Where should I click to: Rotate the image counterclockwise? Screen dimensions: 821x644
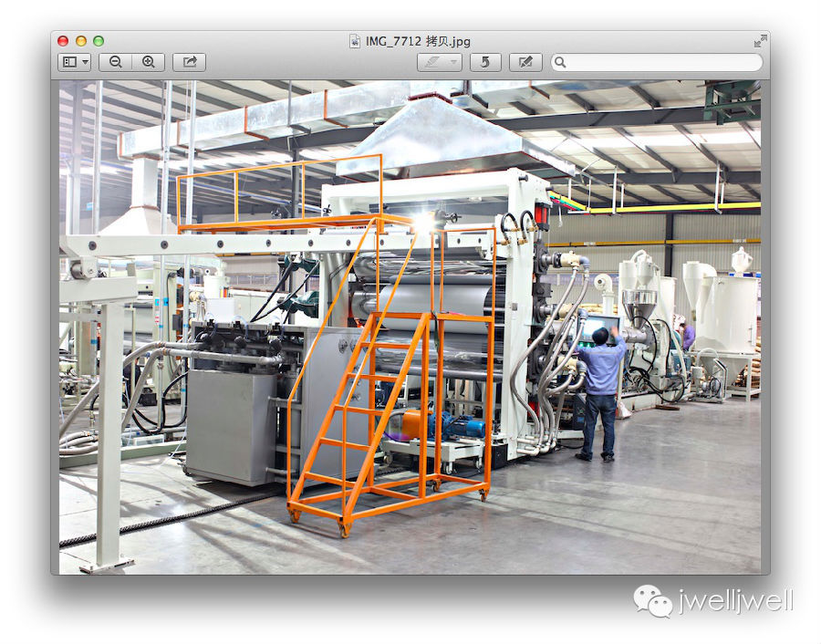pyautogui.click(x=485, y=62)
